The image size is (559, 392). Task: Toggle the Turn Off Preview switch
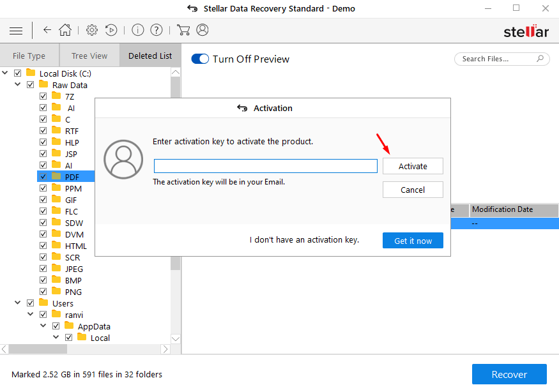201,59
